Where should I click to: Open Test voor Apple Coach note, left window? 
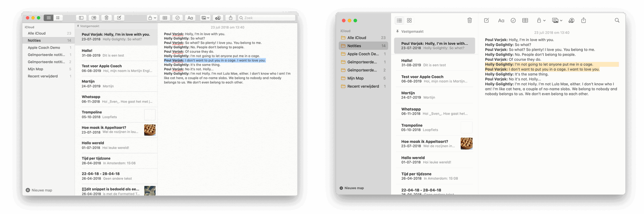click(116, 68)
